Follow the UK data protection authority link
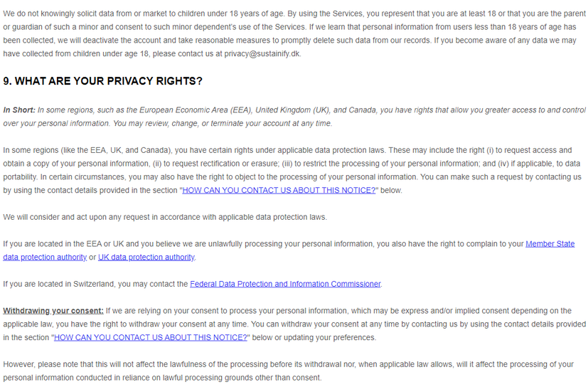Screen dimensions: 588x392 (x=146, y=258)
